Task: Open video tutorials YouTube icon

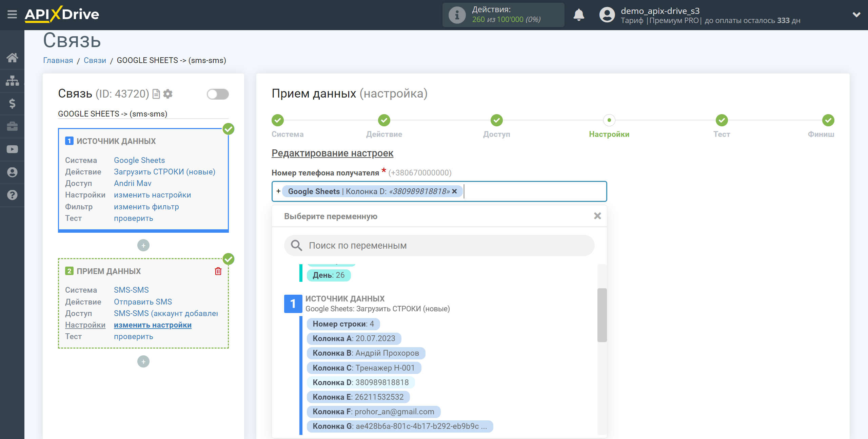Action: 12,149
